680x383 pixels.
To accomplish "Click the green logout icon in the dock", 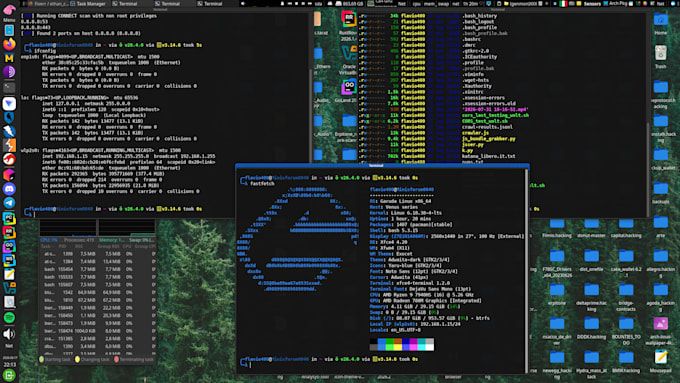I will coord(9,375).
